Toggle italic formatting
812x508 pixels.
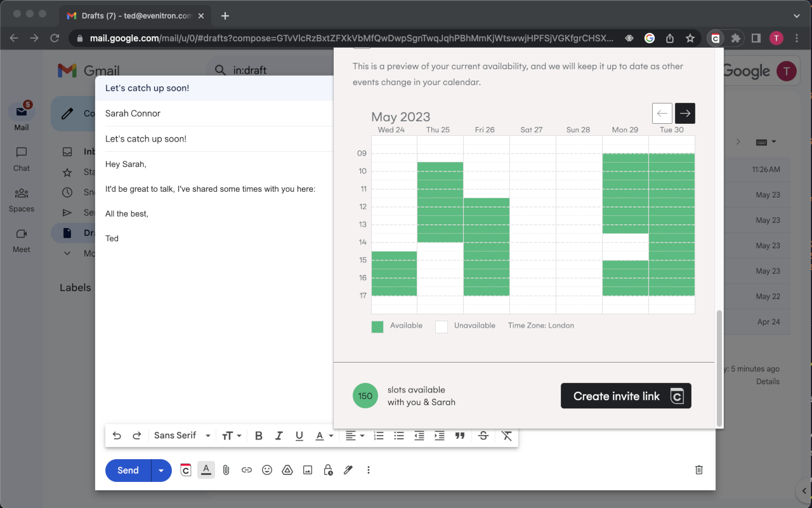[x=278, y=436]
